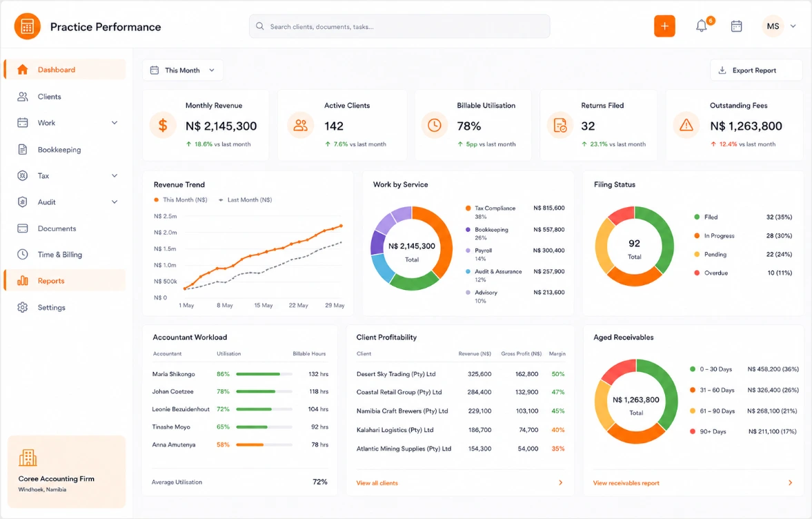Open the This Month period dropdown
812x519 pixels.
pos(183,70)
